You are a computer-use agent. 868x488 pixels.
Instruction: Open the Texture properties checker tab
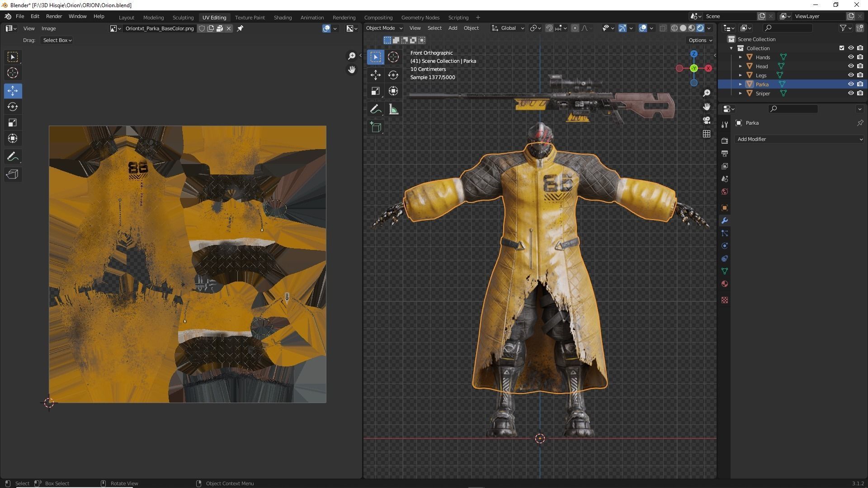point(725,300)
